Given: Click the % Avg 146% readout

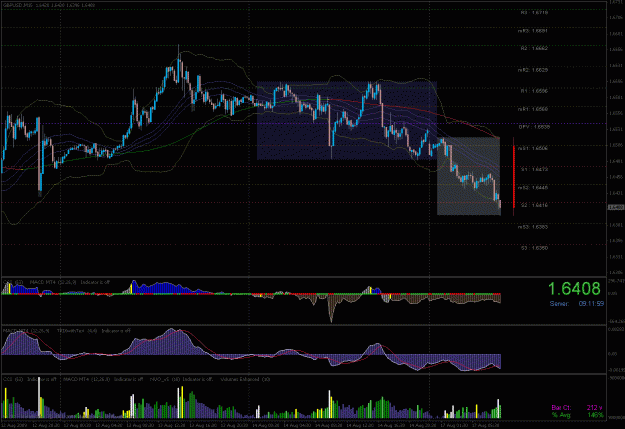Looking at the screenshot, I should [x=577, y=415].
